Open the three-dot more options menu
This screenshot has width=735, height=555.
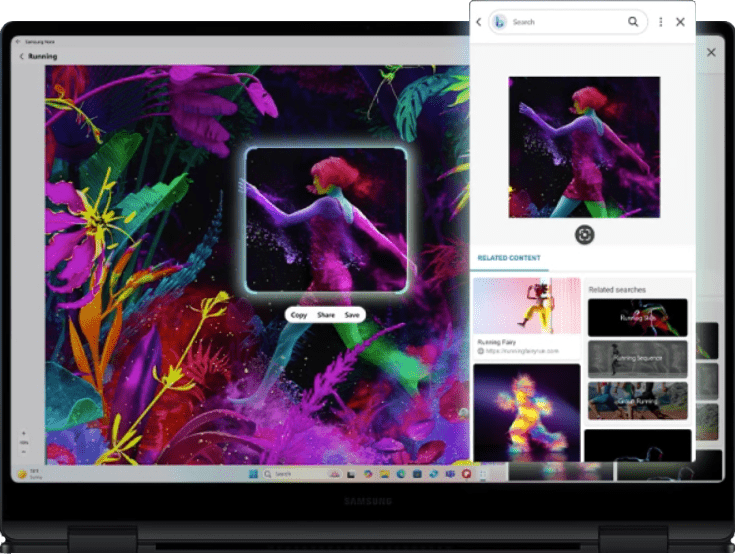coord(661,22)
